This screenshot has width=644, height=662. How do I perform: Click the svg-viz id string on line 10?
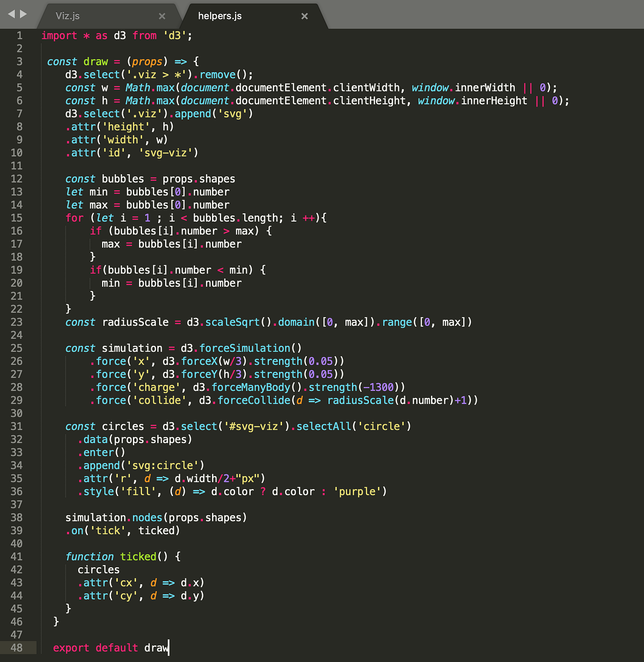pos(167,153)
